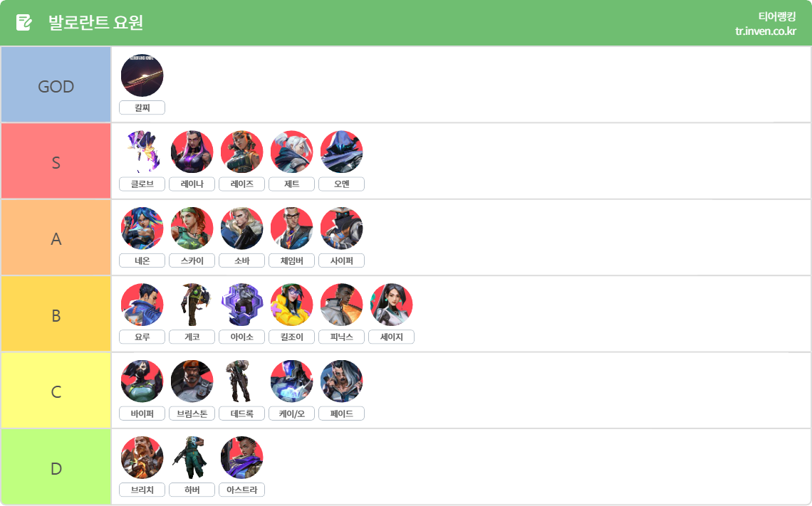Viewport: 812px width, 506px height.
Task: Click the 브림스톤 name label
Action: 192,413
